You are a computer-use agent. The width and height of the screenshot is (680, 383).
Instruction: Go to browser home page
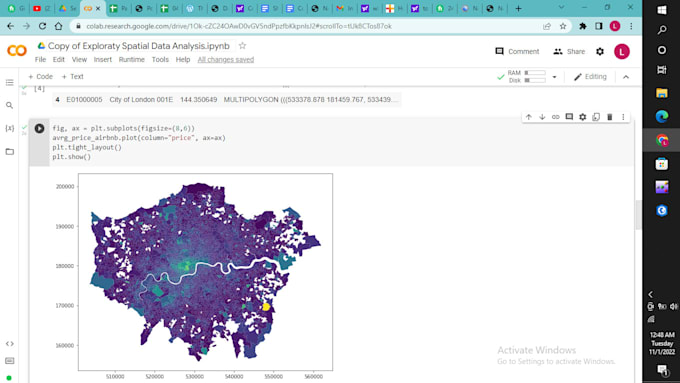[x=59, y=26]
